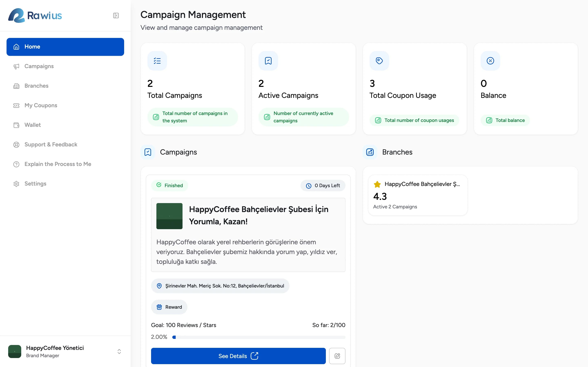Click the Branches section chart icon

click(x=370, y=152)
